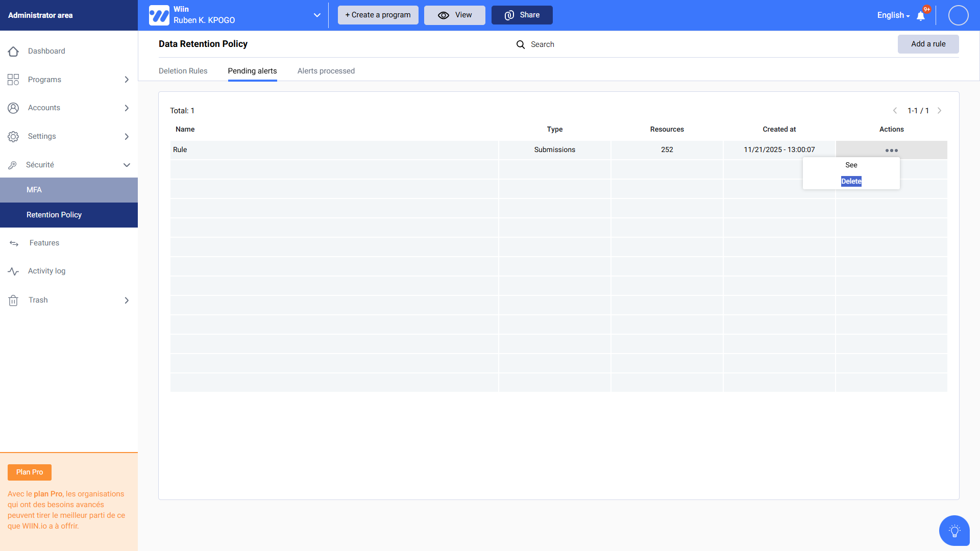The width and height of the screenshot is (980, 551).
Task: Click the Activity log pulse icon
Action: [13, 271]
